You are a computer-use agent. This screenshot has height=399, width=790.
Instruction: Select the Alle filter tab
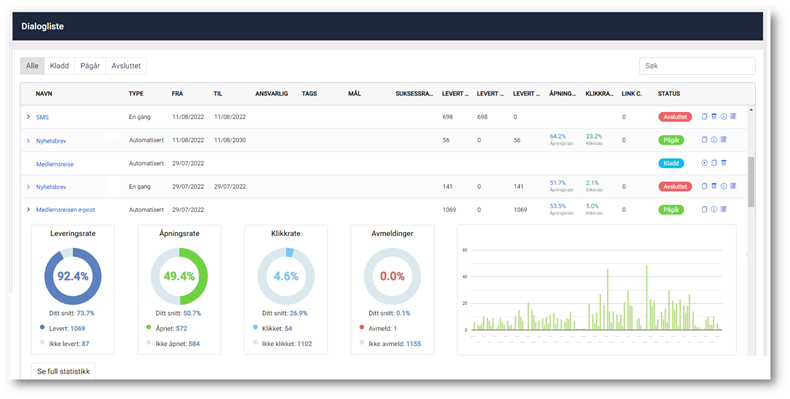click(32, 66)
